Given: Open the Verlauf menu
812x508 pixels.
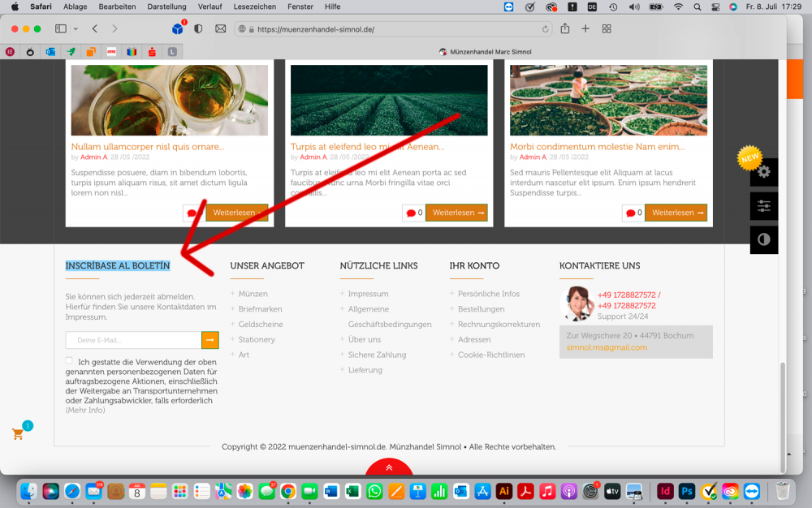Looking at the screenshot, I should click(209, 6).
